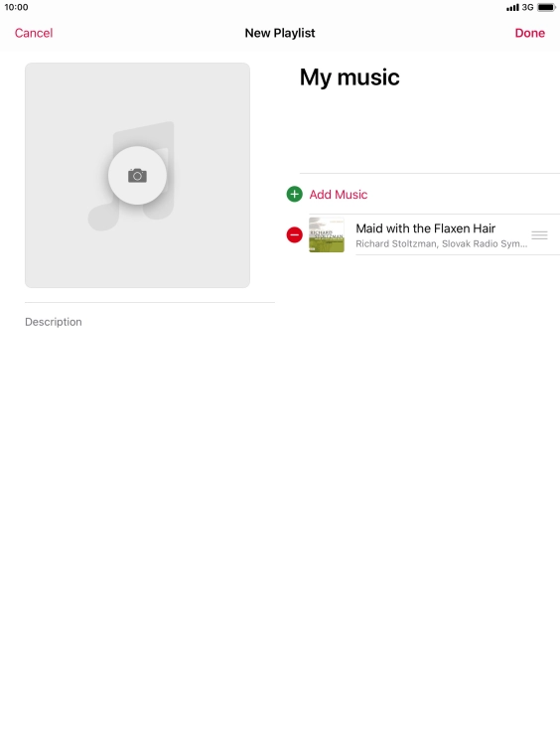
Task: Tap the Richard Stoltzman album cover thumbnail
Action: [x=327, y=234]
